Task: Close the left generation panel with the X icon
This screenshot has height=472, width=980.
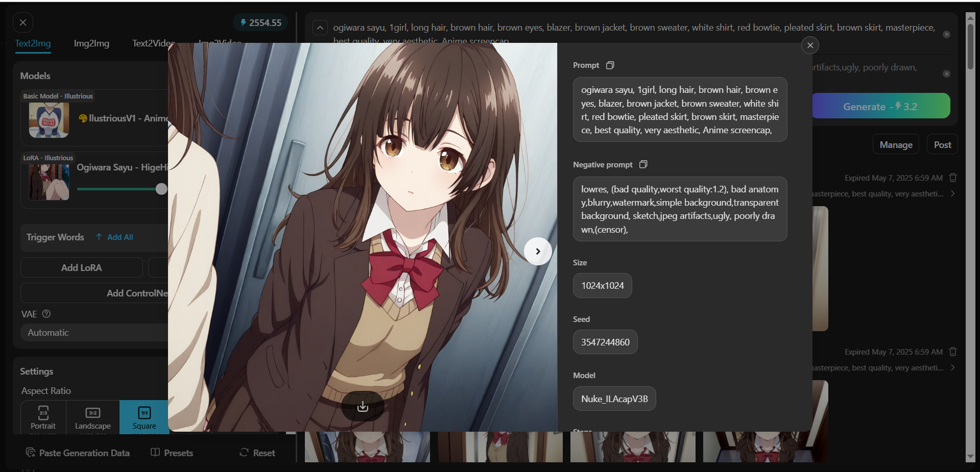Action: pyautogui.click(x=23, y=22)
